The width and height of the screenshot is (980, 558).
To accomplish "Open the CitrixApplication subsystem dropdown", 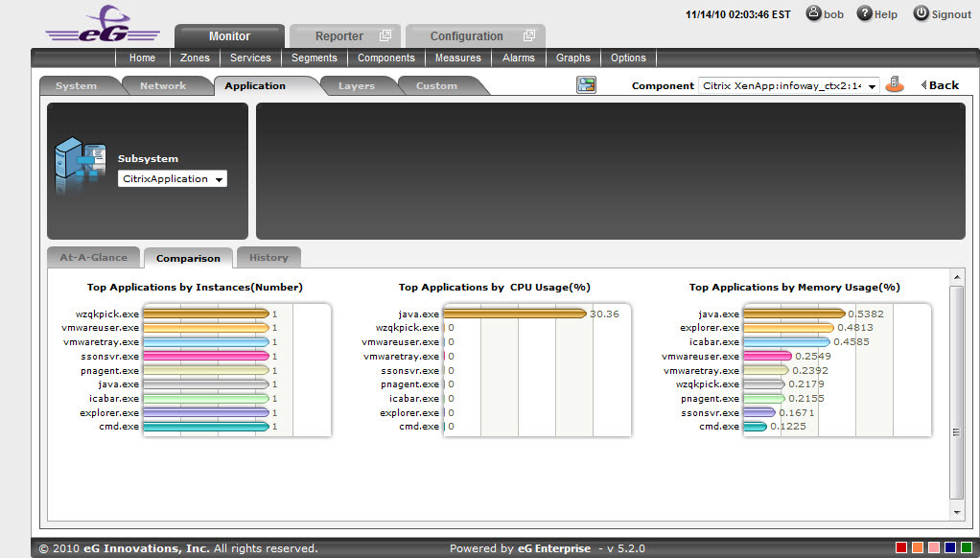I will tap(173, 178).
